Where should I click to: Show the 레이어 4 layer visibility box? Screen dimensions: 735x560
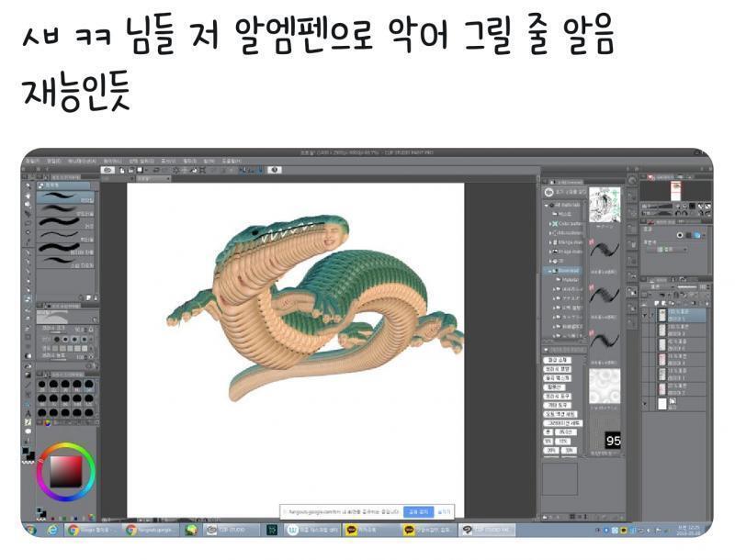(645, 359)
